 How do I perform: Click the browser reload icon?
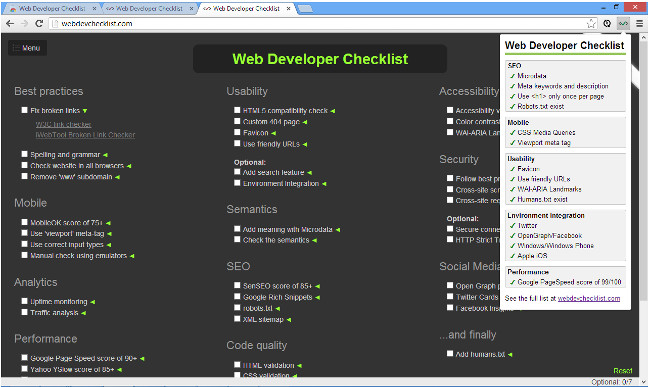tap(39, 24)
